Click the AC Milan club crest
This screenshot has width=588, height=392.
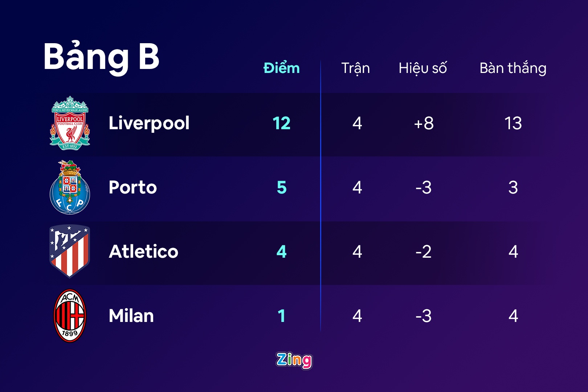point(70,316)
